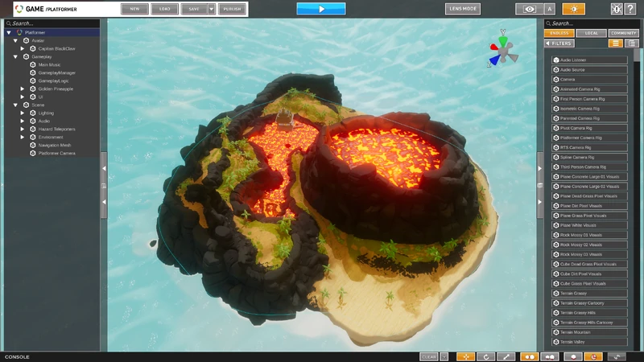
Task: Select Navigation Mesh in the hierarchy
Action: 55,146
